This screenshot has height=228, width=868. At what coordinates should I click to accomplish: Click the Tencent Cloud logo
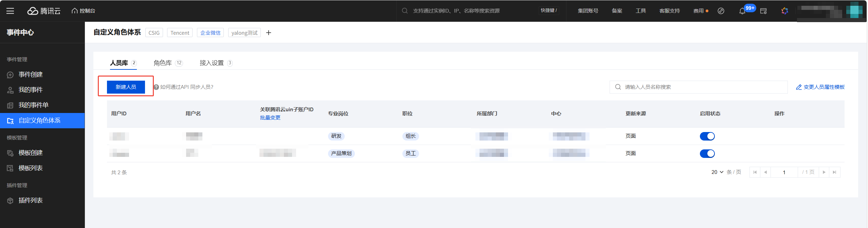click(x=44, y=11)
